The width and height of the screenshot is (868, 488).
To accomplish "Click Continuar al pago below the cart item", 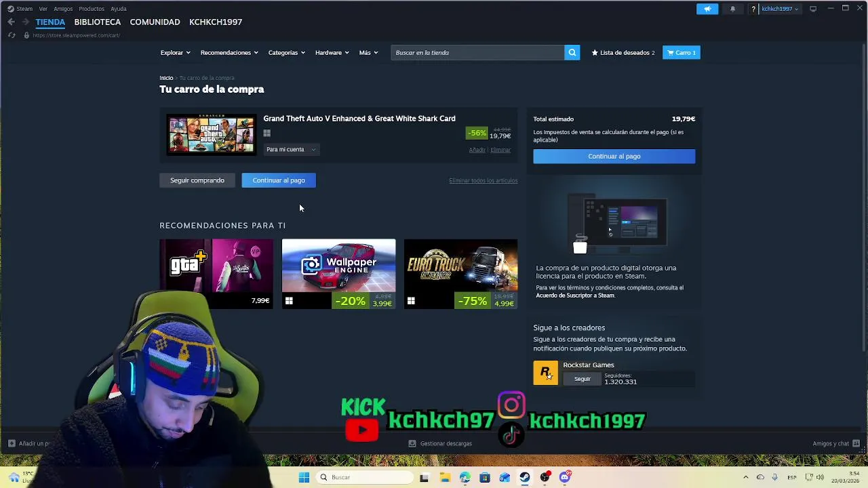I will (279, 180).
